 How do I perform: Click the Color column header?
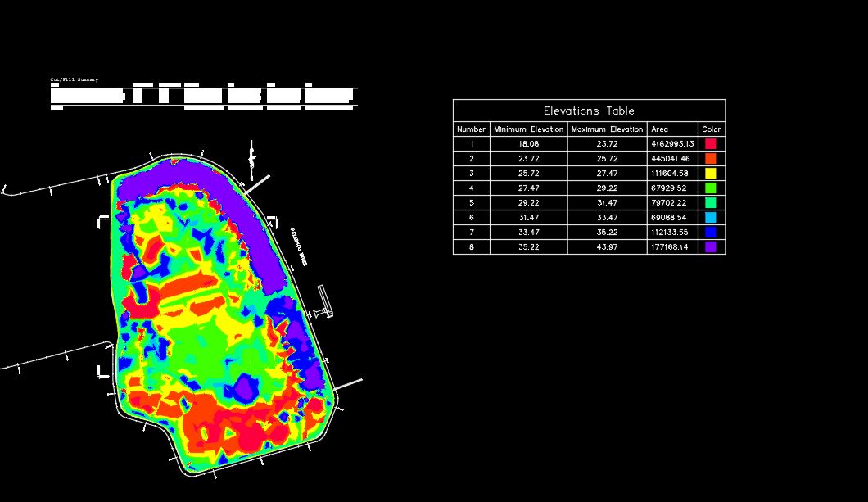click(x=711, y=129)
